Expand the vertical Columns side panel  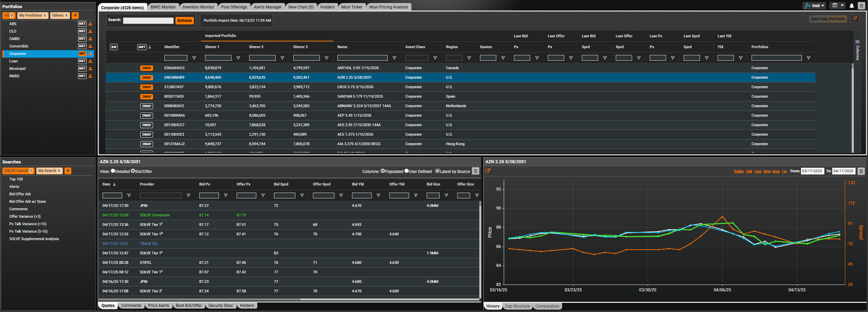pyautogui.click(x=857, y=50)
